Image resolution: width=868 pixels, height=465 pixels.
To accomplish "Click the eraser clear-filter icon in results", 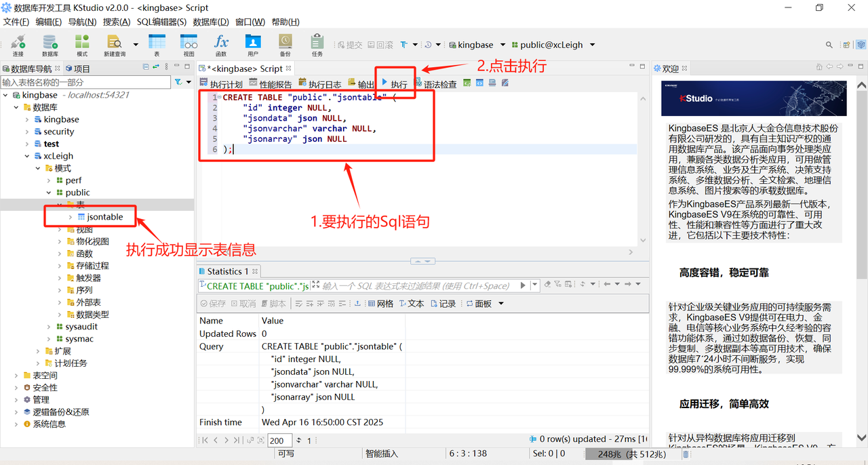I will (x=547, y=284).
